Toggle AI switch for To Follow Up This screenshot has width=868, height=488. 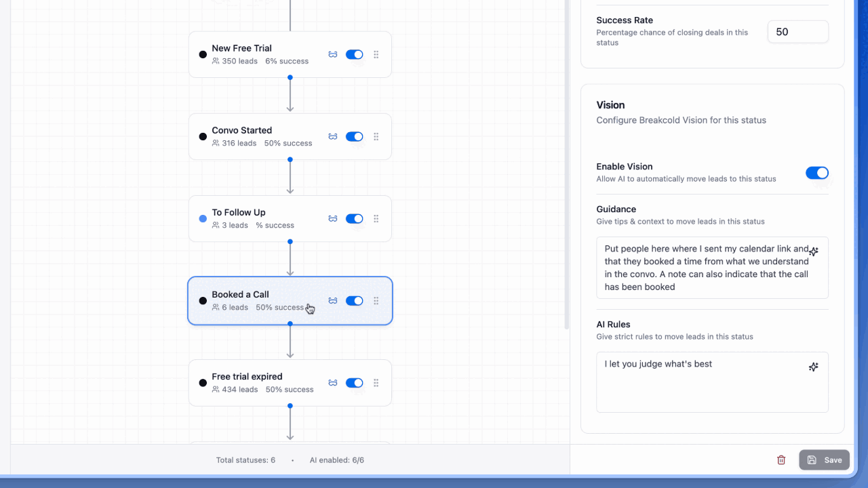(355, 219)
